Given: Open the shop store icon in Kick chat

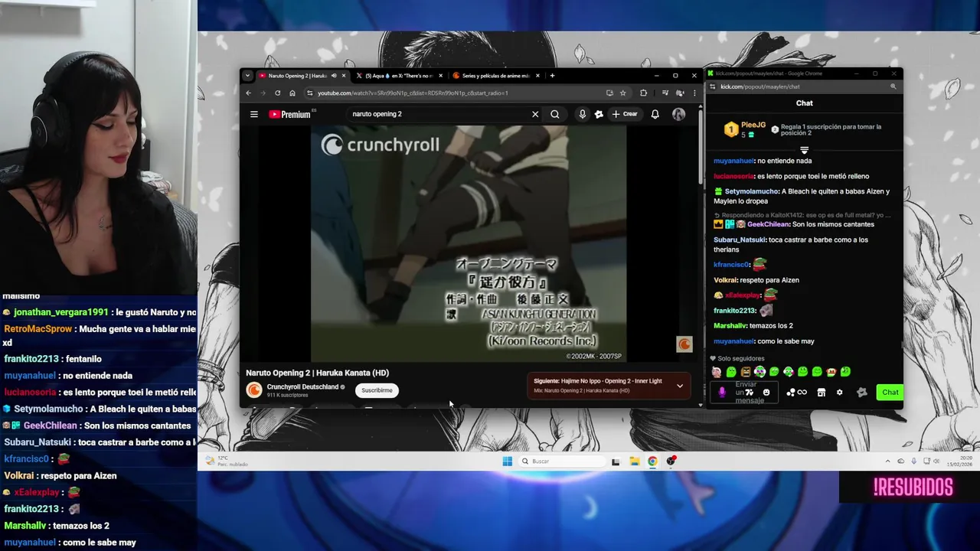Looking at the screenshot, I should [x=821, y=393].
